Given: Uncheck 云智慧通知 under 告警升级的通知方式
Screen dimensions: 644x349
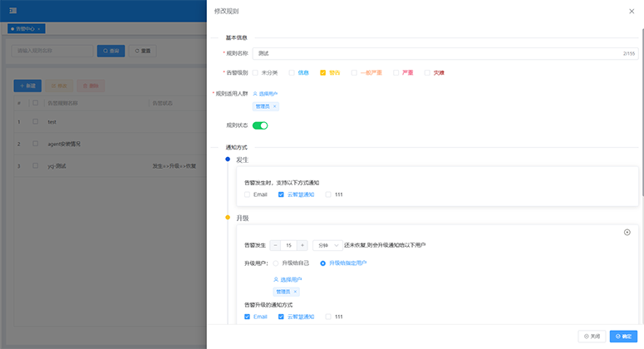Looking at the screenshot, I should pos(281,317).
